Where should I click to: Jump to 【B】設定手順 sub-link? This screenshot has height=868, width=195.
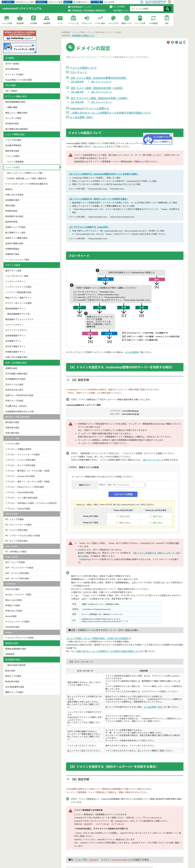pos(77,92)
